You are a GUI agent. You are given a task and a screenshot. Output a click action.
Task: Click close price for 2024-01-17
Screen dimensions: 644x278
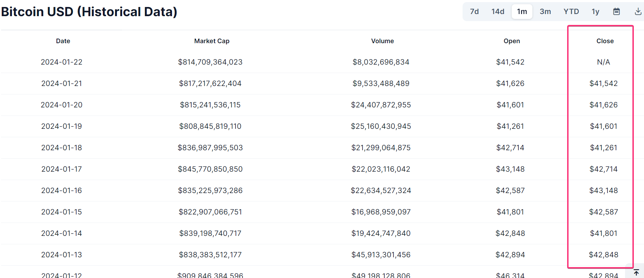[604, 169]
